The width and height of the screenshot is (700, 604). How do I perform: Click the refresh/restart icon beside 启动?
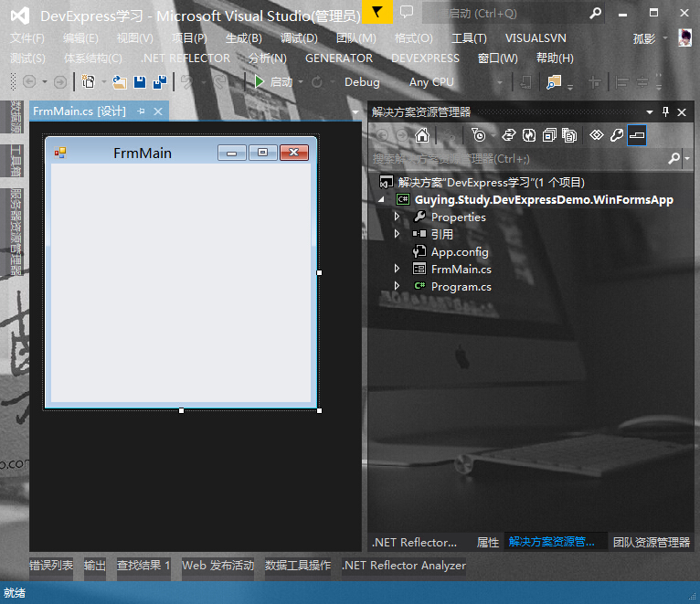coord(316,82)
